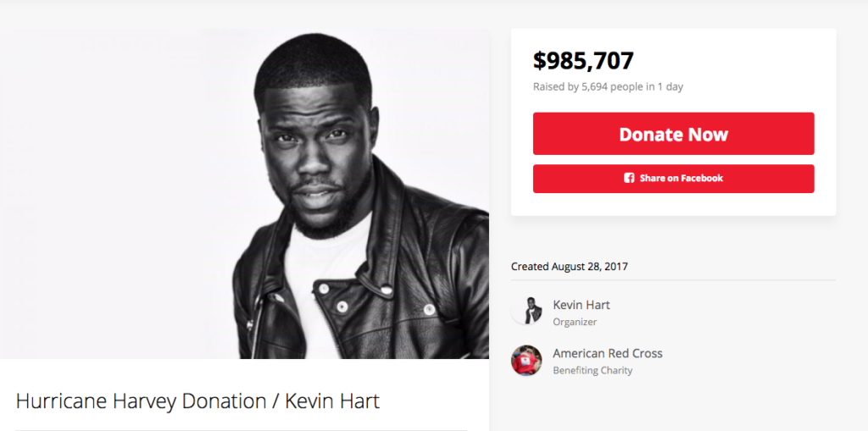The height and width of the screenshot is (431, 868).
Task: Click the Organizer label under Kevin Hart
Action: (575, 322)
